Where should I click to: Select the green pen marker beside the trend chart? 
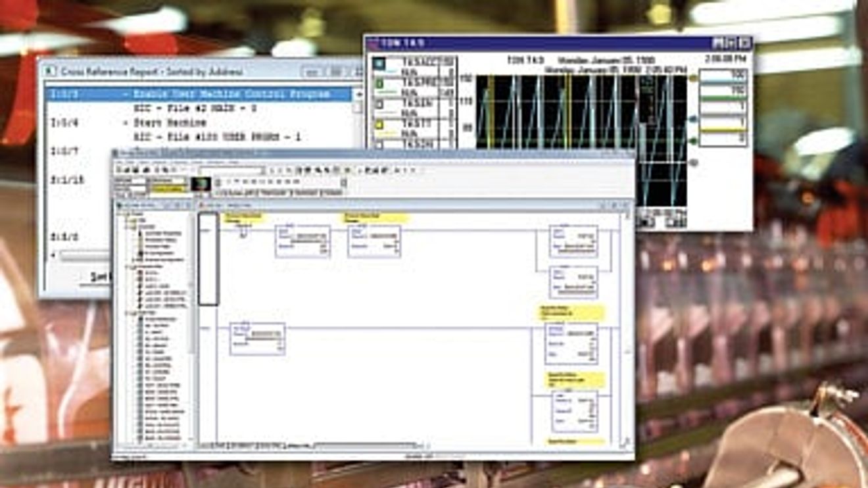pyautogui.click(x=693, y=140)
